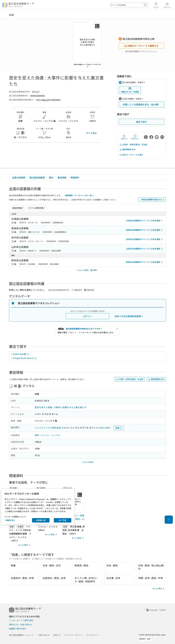Click back-to-top arrow button
The image size is (175, 644).
click(x=169, y=519)
